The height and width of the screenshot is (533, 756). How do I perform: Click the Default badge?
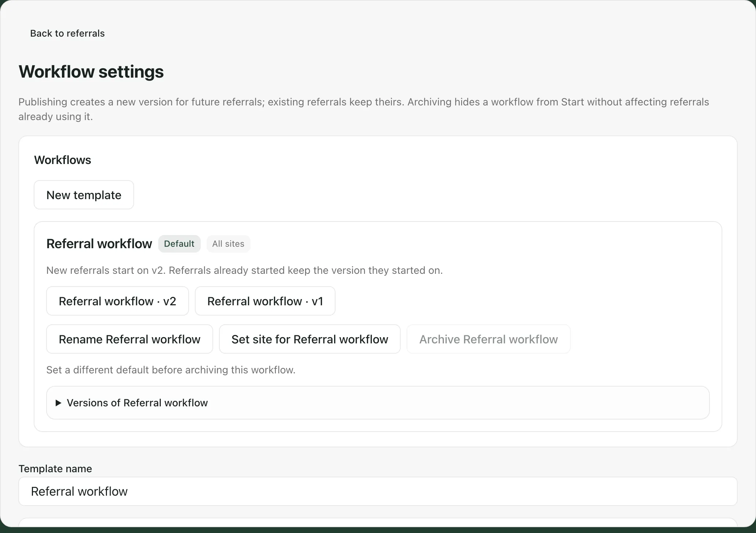pyautogui.click(x=179, y=244)
